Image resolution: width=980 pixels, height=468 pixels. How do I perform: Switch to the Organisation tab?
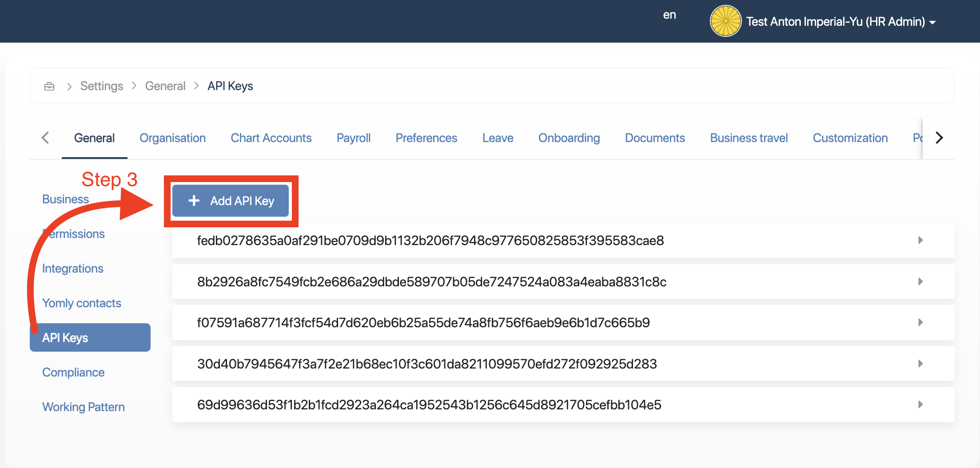(x=172, y=138)
